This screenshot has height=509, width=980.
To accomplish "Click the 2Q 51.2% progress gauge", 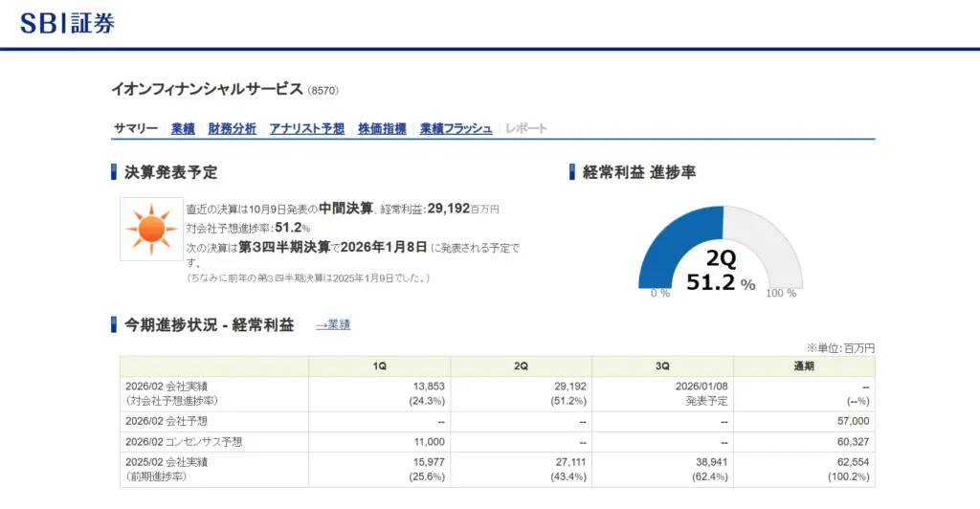I will 721,250.
